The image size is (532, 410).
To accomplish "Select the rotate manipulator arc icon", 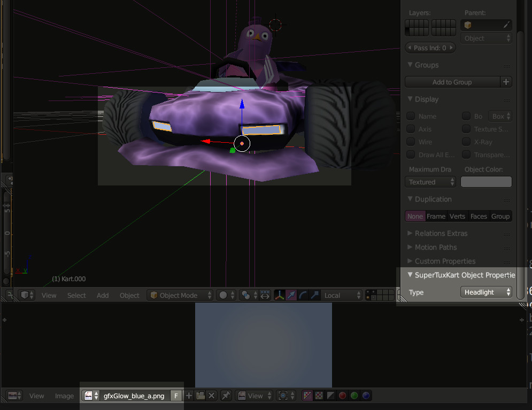I will (303, 295).
